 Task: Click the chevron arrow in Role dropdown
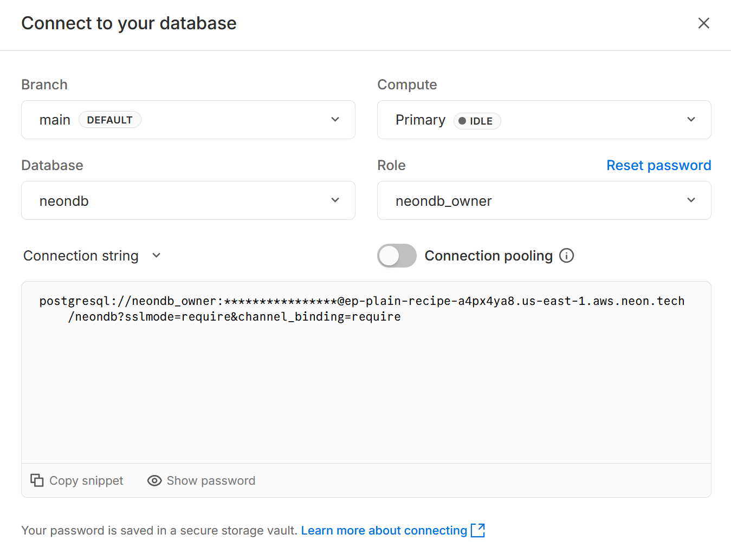pos(691,200)
